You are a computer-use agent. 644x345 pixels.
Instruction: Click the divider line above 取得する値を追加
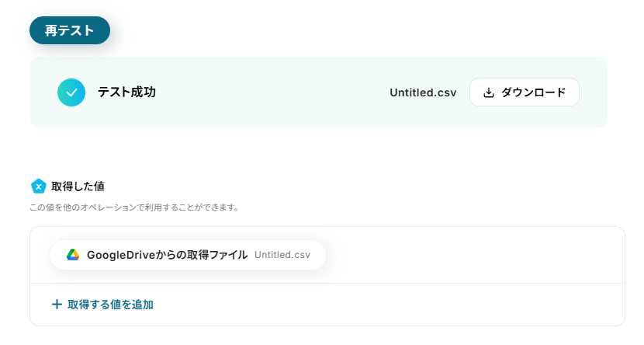327,283
